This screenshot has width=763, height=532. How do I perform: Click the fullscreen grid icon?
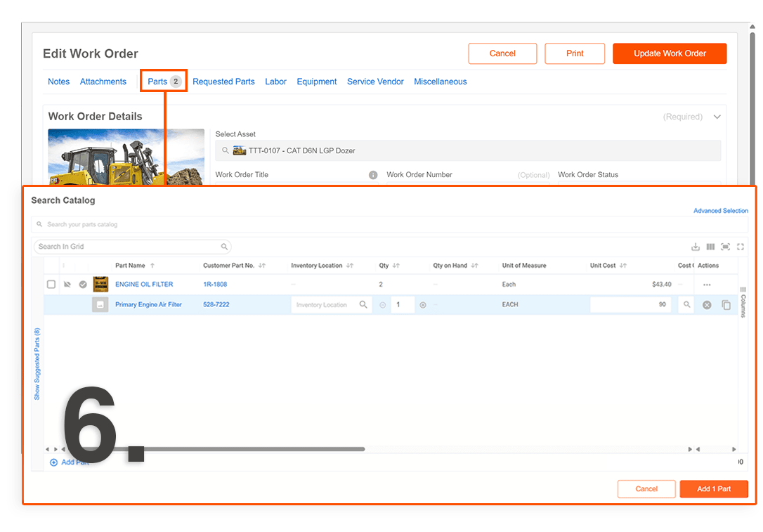[741, 247]
